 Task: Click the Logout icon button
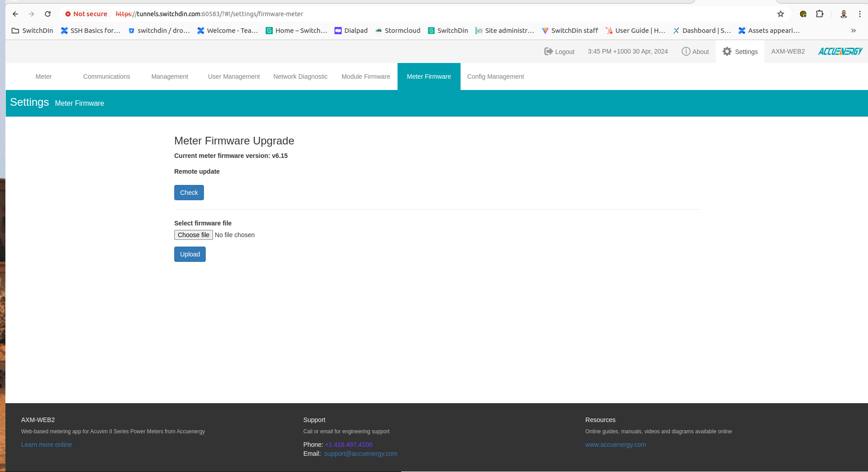point(559,51)
